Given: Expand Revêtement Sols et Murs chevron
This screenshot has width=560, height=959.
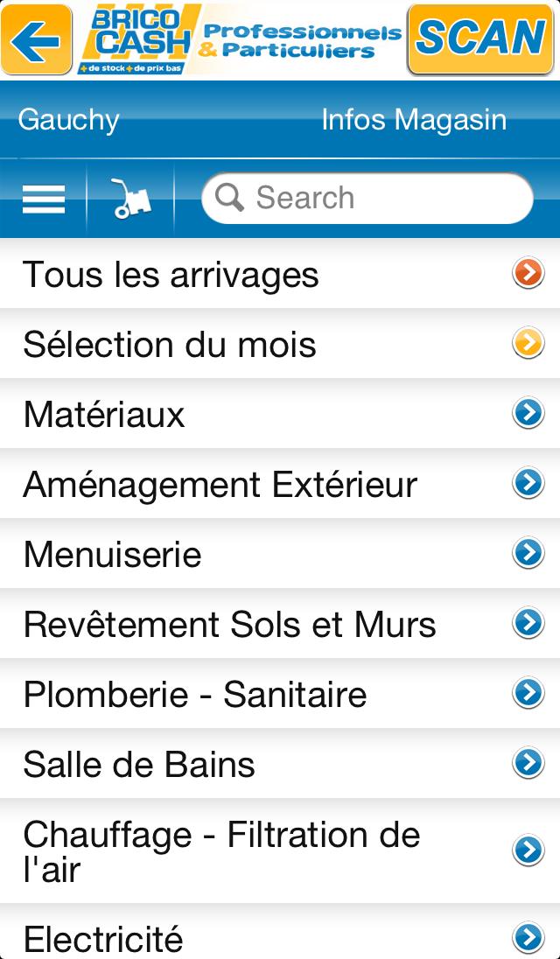Looking at the screenshot, I should click(x=528, y=622).
